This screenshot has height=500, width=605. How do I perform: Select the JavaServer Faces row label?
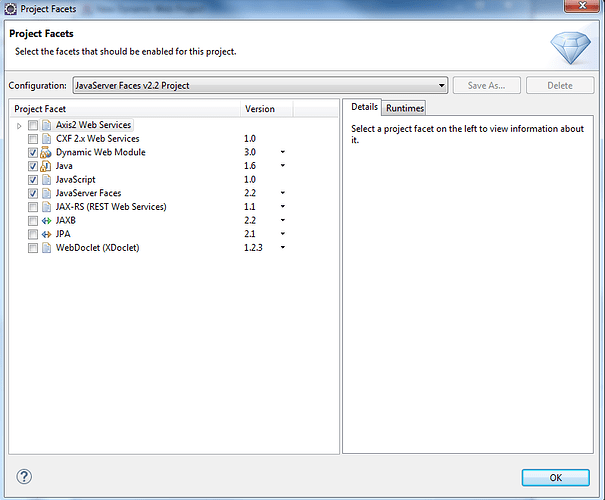point(88,193)
